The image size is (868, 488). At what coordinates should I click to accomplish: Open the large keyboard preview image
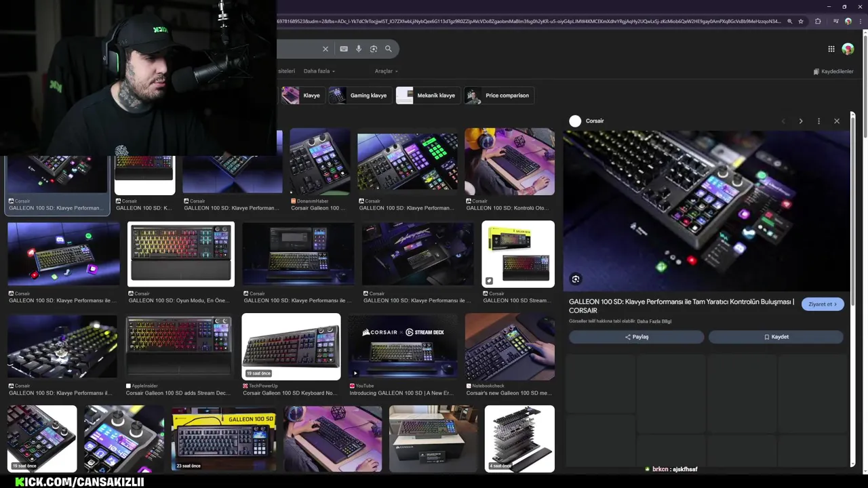coord(707,211)
